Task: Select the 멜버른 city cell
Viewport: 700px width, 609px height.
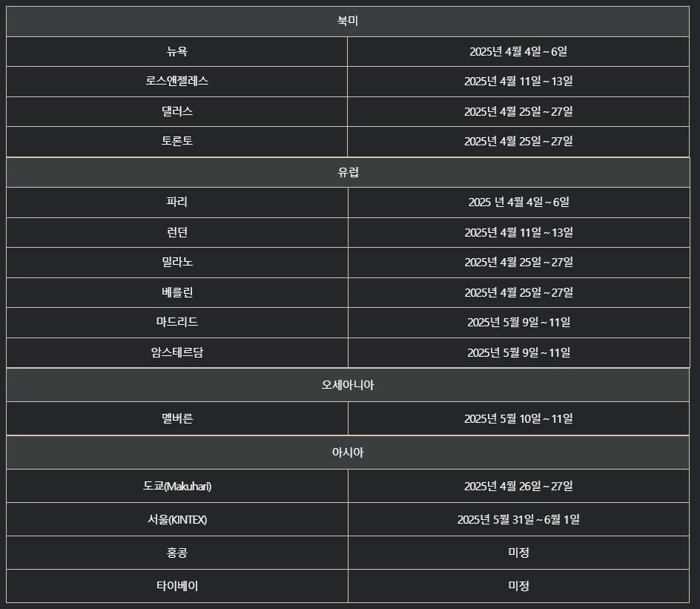Action: (x=177, y=418)
